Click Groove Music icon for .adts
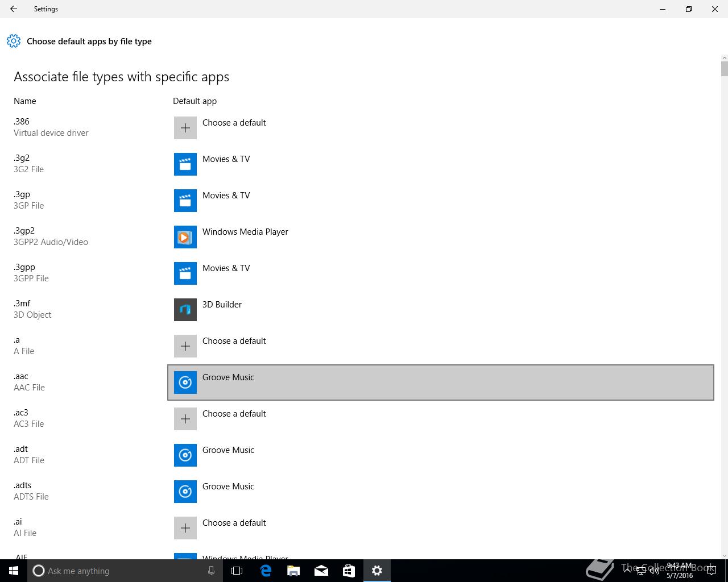Viewport: 728px width, 582px height. pyautogui.click(x=185, y=492)
